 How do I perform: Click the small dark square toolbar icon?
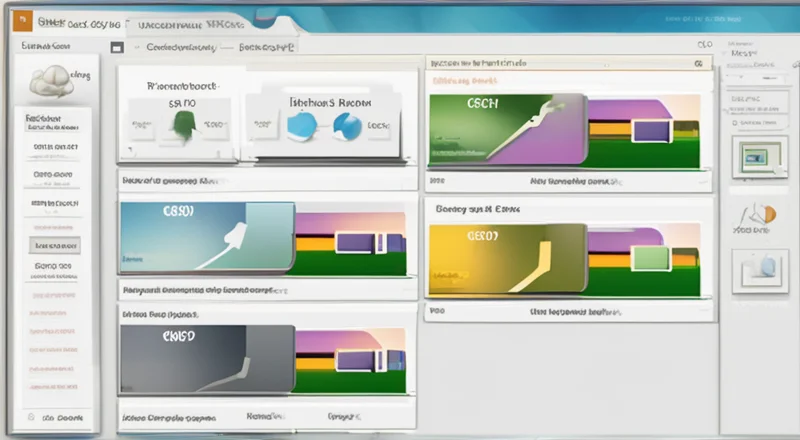[117, 47]
